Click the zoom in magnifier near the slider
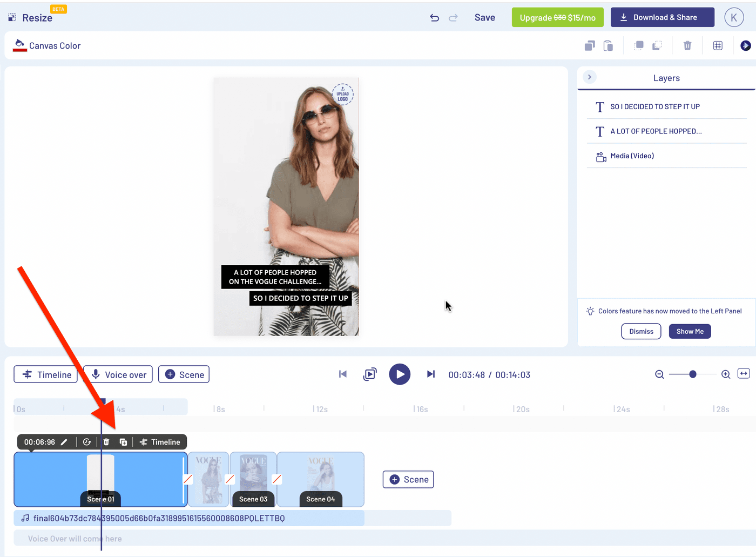The image size is (756, 557). [726, 374]
